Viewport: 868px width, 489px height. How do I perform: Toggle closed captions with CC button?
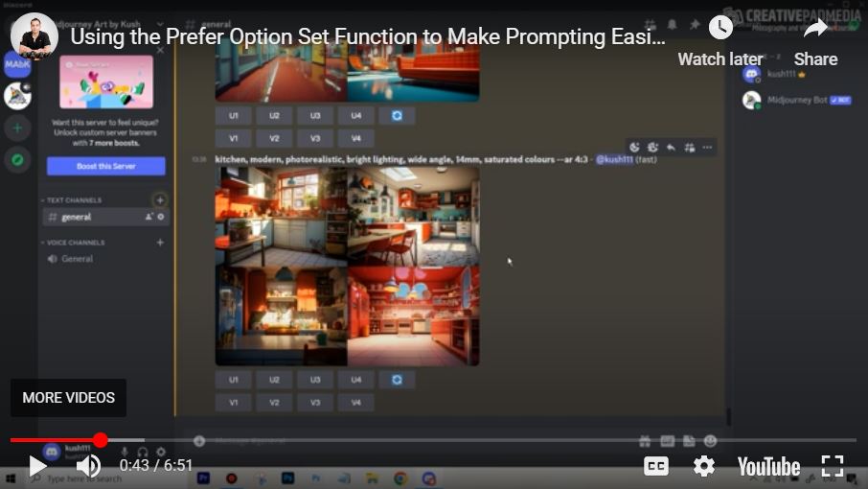[x=656, y=466]
